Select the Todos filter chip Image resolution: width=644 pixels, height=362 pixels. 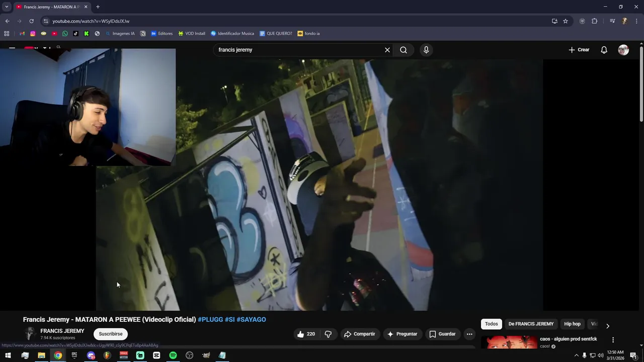pyautogui.click(x=492, y=324)
